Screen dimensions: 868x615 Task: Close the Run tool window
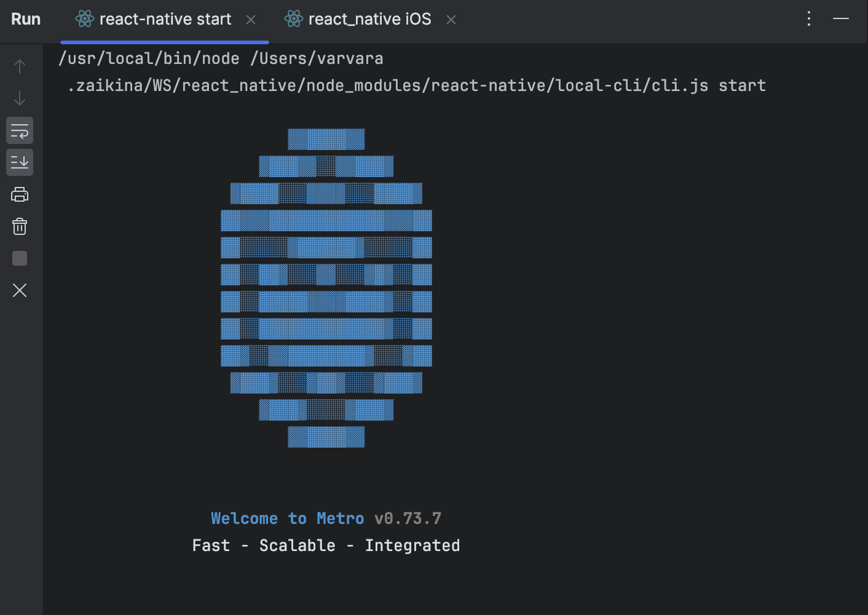click(19, 290)
